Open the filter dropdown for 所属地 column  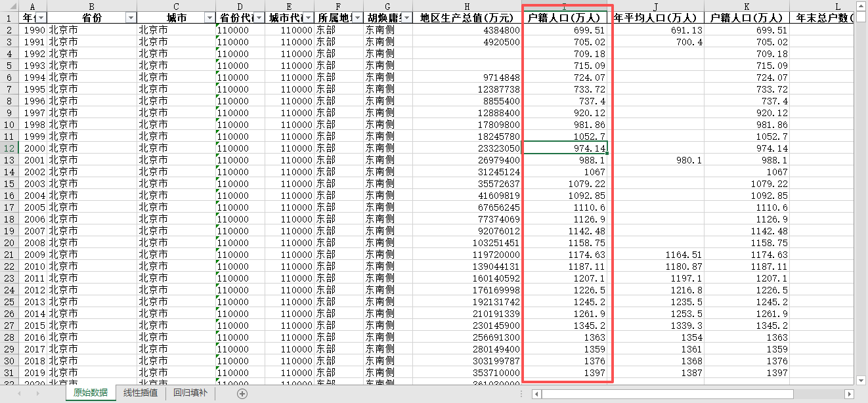pos(357,18)
